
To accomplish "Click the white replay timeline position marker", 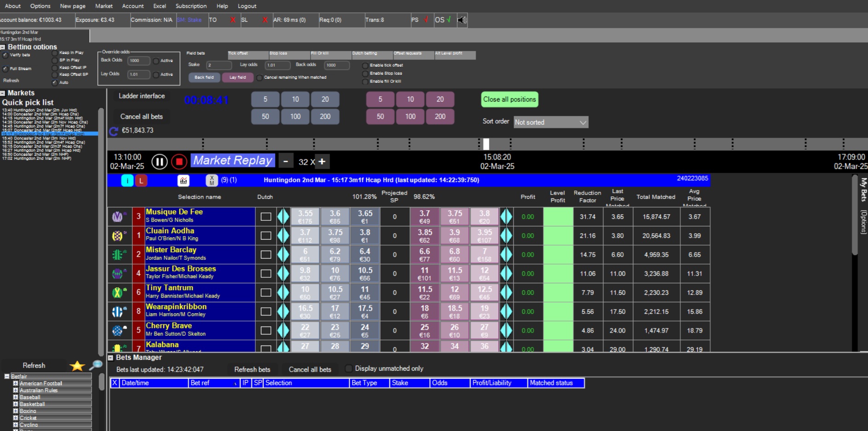I will point(486,144).
